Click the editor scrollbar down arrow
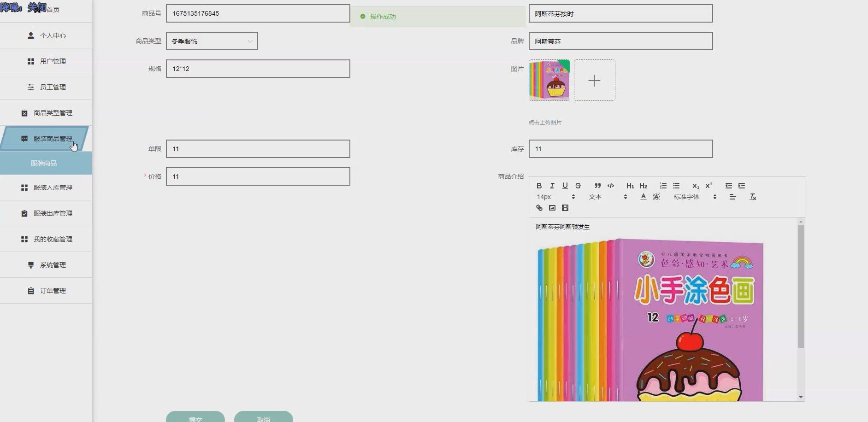The image size is (868, 422). click(x=801, y=397)
